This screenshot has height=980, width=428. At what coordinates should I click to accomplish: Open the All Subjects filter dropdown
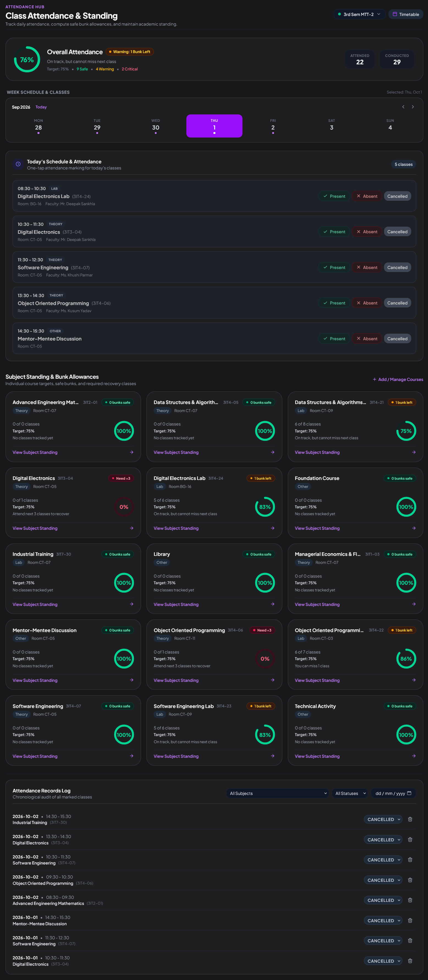[278, 793]
